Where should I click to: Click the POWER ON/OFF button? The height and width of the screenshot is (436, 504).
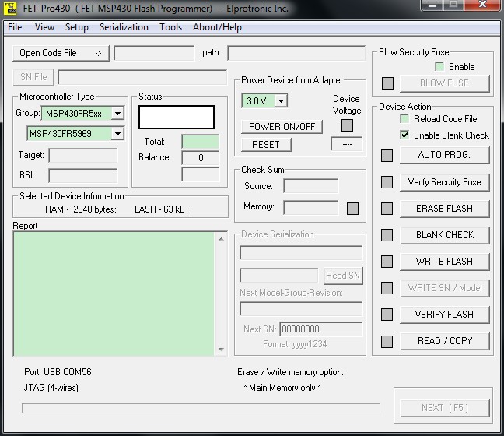pos(282,127)
